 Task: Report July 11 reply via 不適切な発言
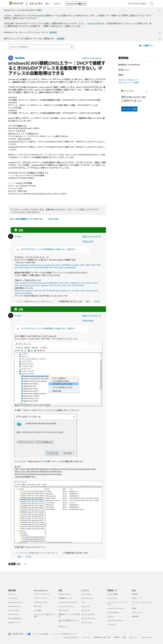click(87, 321)
